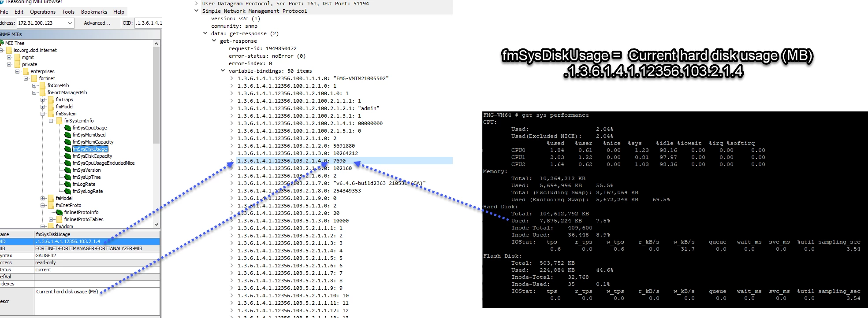Select the leaf icon for fmSysMemCapacity
The height and width of the screenshot is (318, 868).
68,142
